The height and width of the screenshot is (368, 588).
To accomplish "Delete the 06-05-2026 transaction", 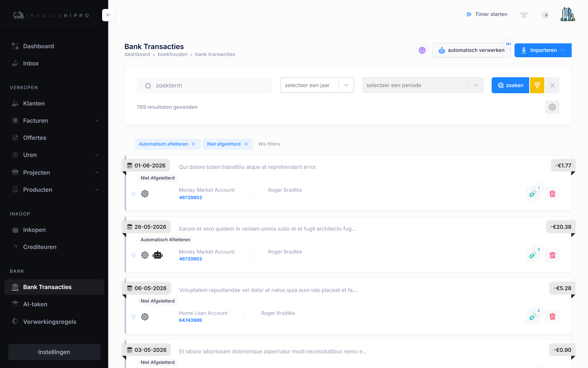I will click(x=552, y=317).
